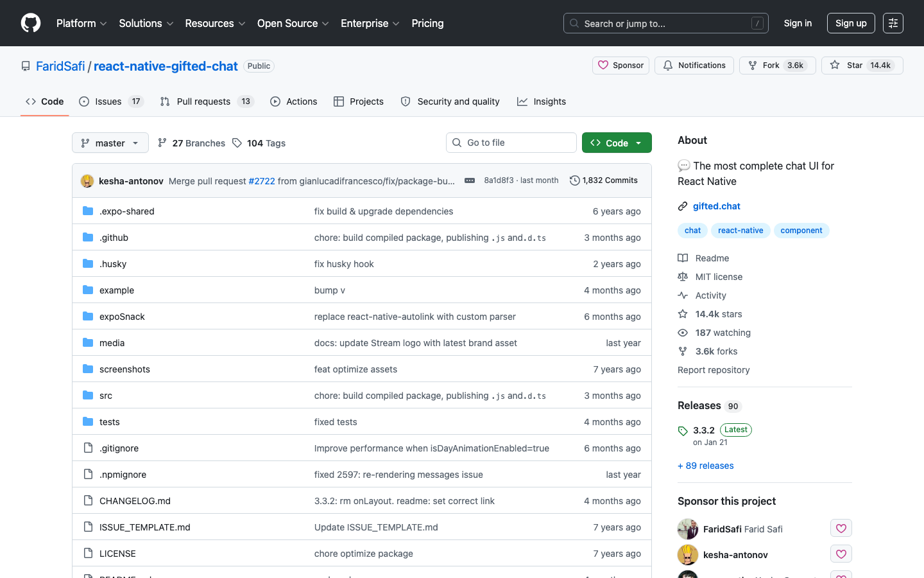Click the .github folder icon
Image resolution: width=924 pixels, height=578 pixels.
click(88, 238)
